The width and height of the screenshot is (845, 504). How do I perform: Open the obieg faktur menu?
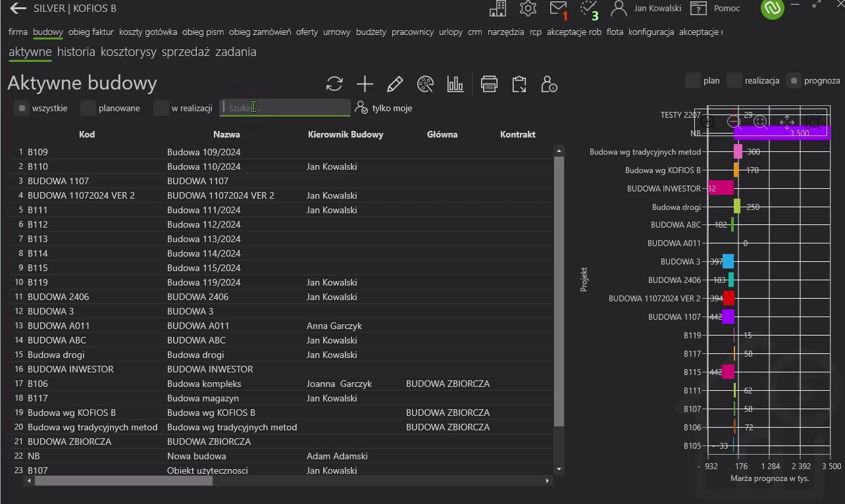[x=91, y=32]
